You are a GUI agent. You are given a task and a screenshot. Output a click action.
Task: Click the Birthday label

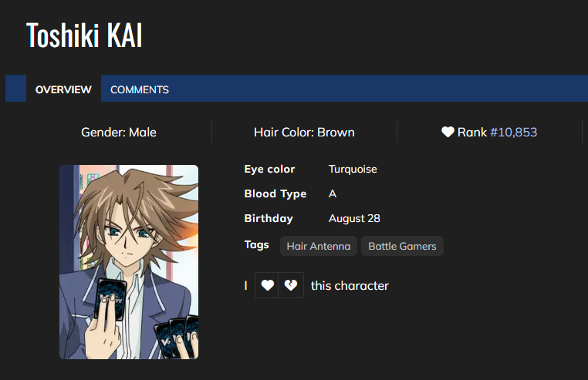pos(269,218)
